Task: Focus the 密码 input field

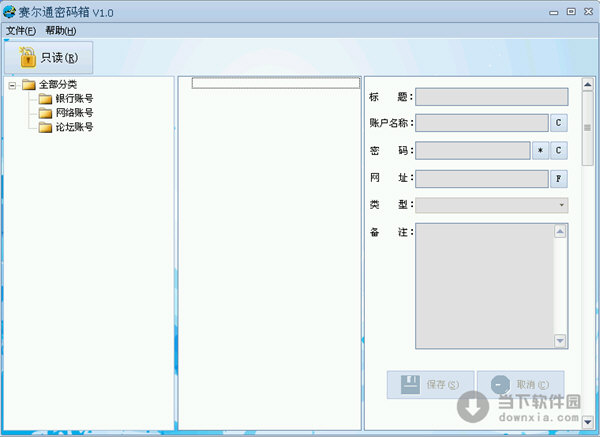Action: click(x=473, y=150)
